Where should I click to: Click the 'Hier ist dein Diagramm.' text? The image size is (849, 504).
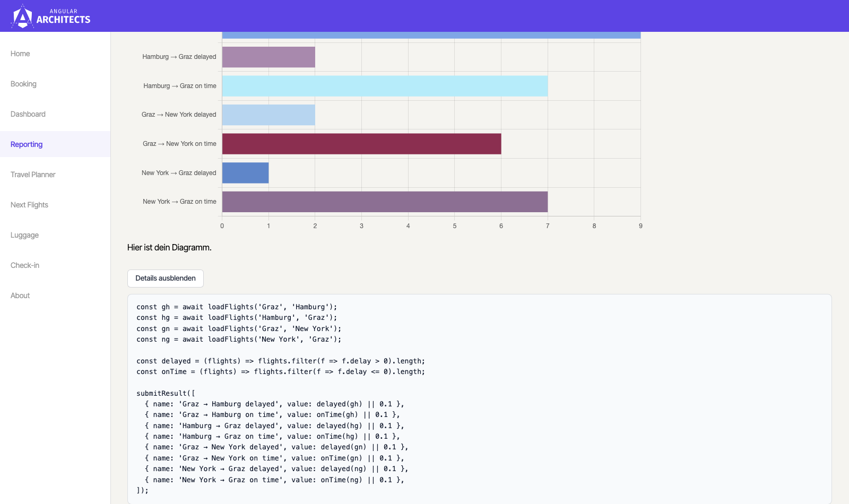[169, 248]
